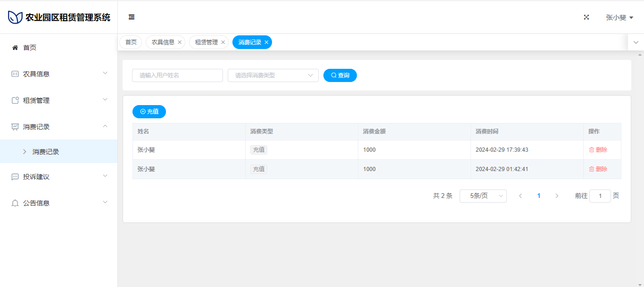Close the 租赁管理 tab using X icon
This screenshot has width=644, height=287.
(223, 42)
